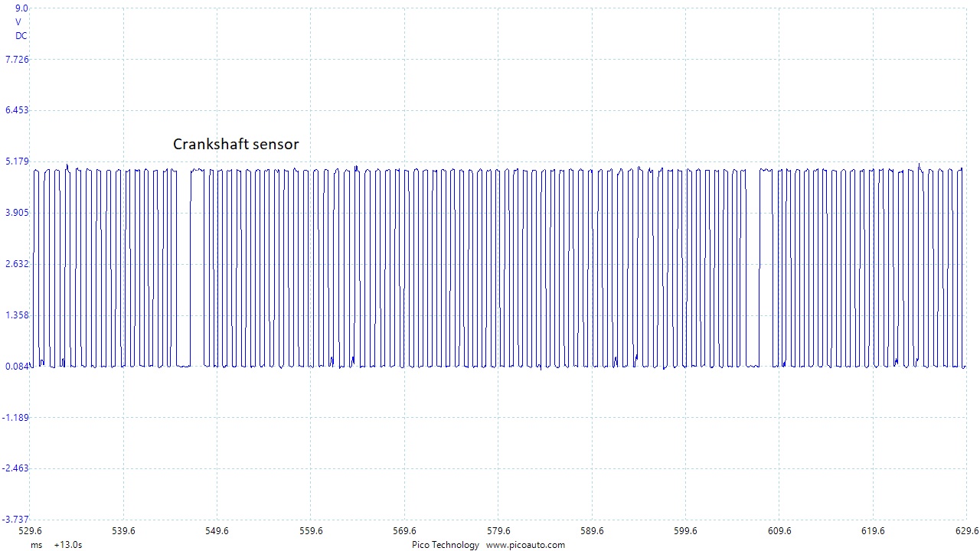
Task: Select the 9.0 top voltage axis value
Action: tap(21, 8)
